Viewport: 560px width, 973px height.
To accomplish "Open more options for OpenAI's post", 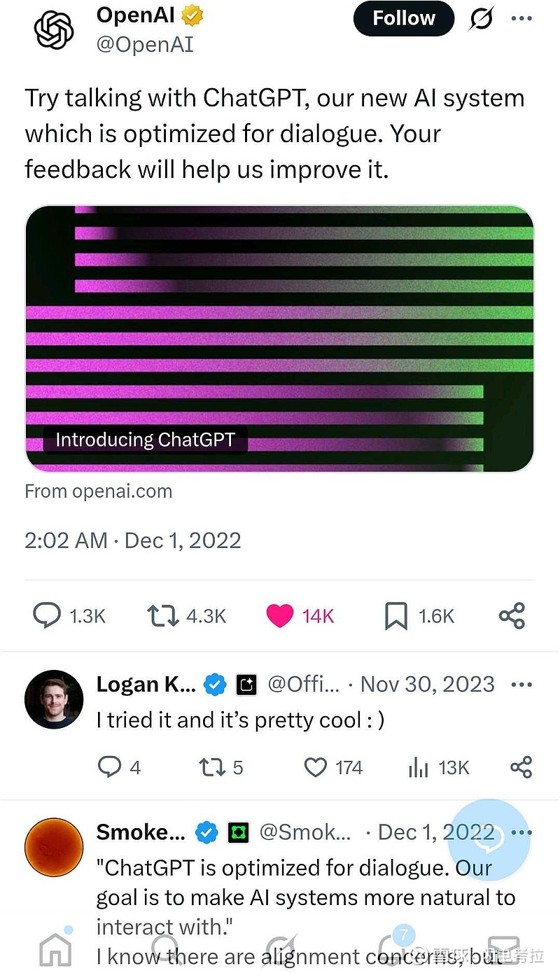I will point(521,19).
